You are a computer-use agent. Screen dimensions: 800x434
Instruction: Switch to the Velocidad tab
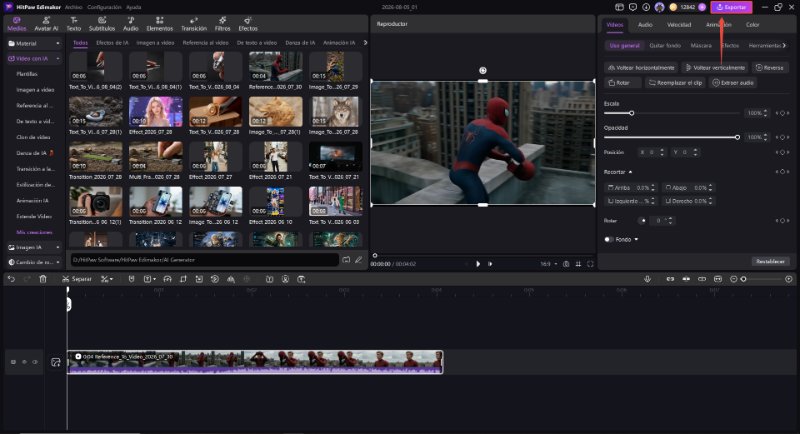[x=679, y=24]
